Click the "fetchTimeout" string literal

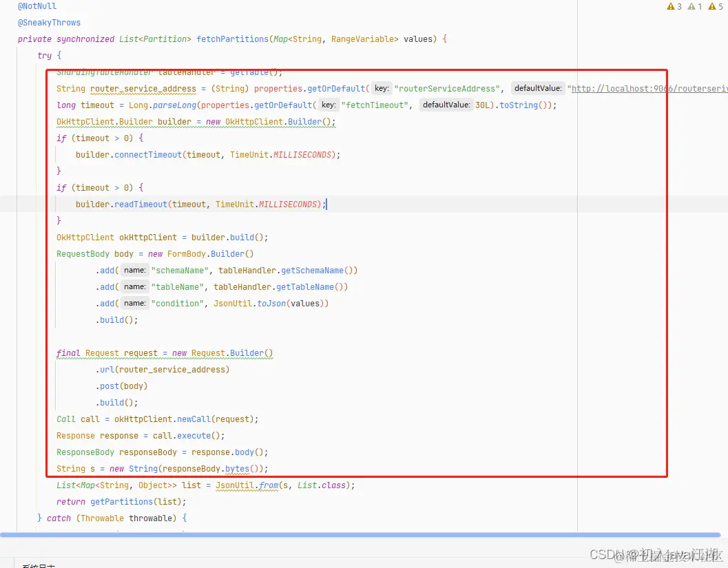[375, 105]
